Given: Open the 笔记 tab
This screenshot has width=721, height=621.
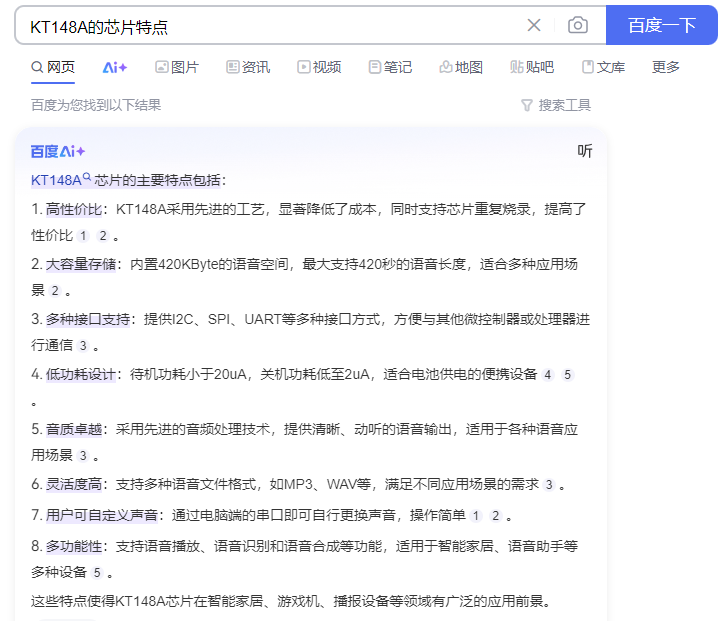Looking at the screenshot, I should pos(390,67).
